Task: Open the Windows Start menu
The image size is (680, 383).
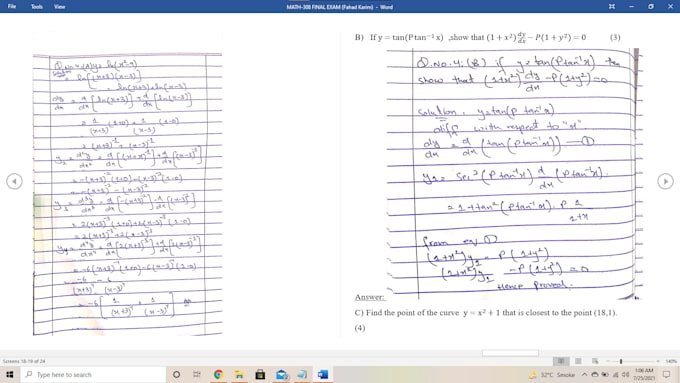Action: [10, 374]
